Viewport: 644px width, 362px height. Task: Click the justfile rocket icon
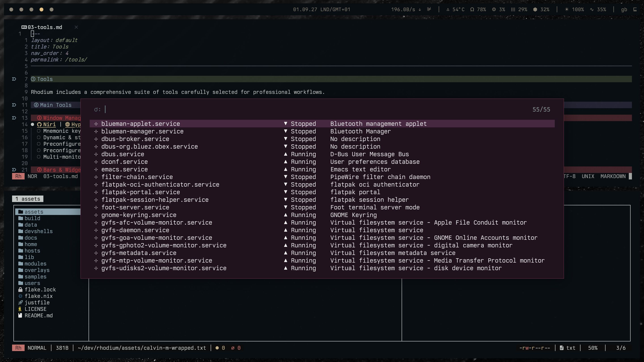pyautogui.click(x=20, y=303)
